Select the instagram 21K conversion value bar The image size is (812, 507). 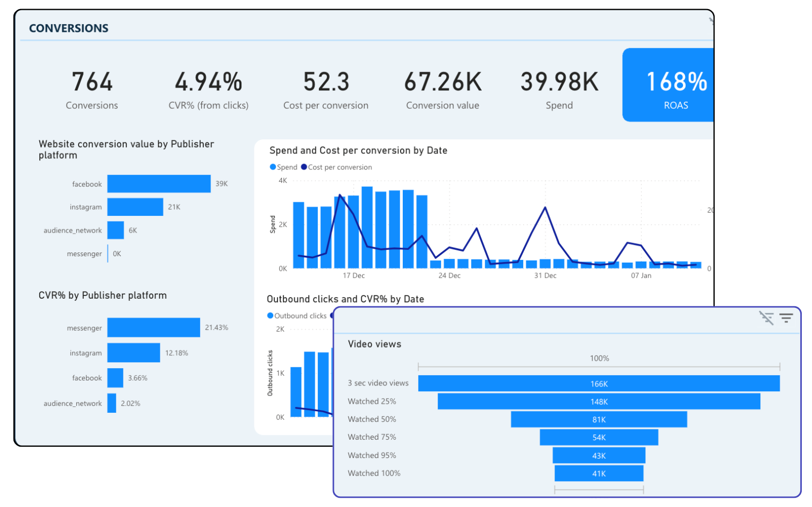[135, 207]
